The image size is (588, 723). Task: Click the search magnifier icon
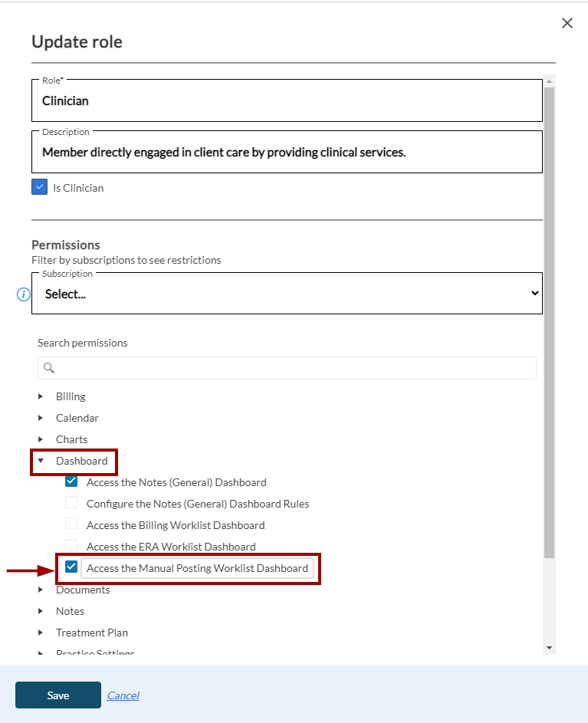point(49,368)
